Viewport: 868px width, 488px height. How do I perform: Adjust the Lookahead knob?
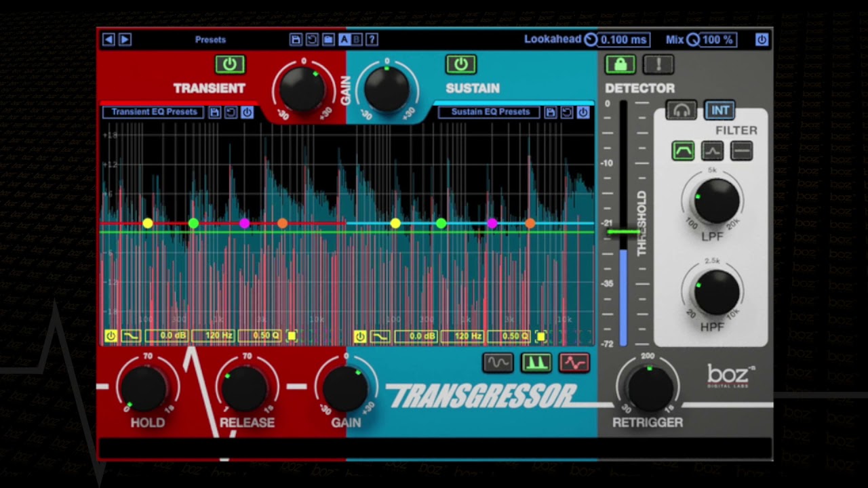click(591, 39)
